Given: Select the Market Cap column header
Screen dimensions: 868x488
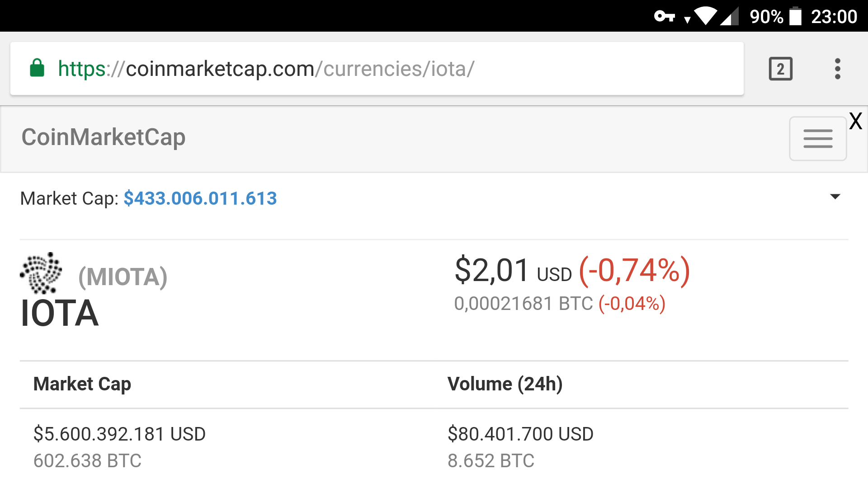Looking at the screenshot, I should tap(82, 384).
